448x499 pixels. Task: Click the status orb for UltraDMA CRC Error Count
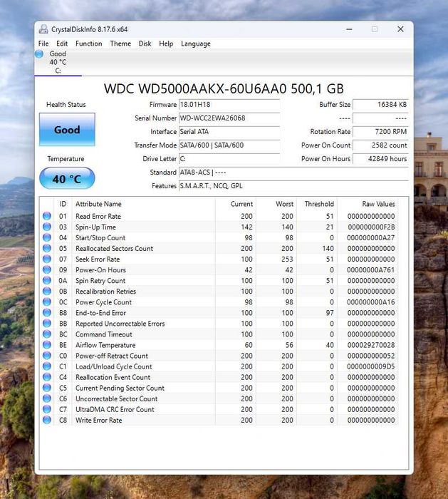point(47,409)
